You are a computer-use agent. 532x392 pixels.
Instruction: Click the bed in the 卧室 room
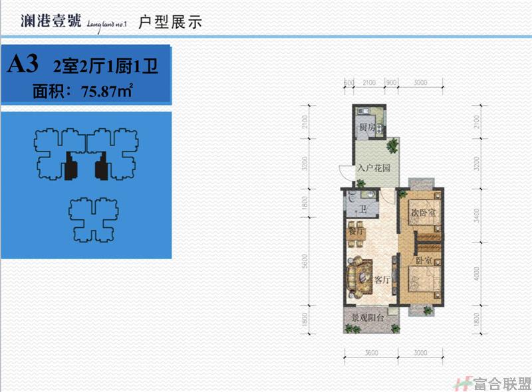pyautogui.click(x=425, y=278)
